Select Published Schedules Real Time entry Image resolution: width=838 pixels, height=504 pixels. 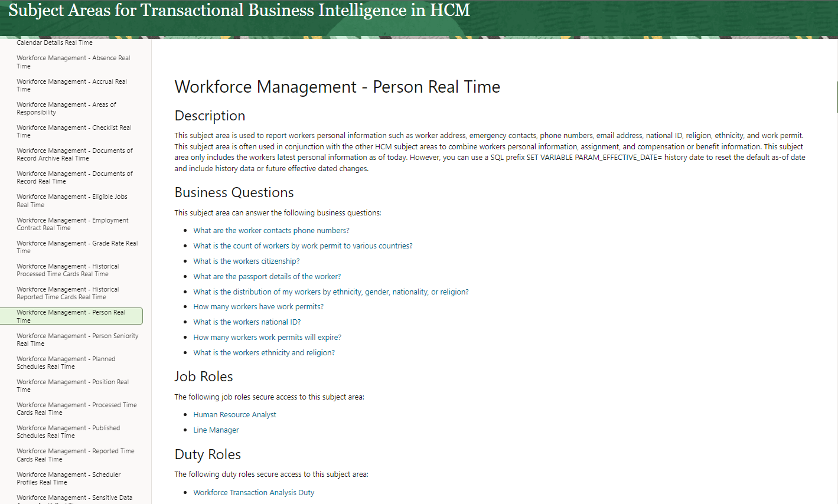[68, 431]
